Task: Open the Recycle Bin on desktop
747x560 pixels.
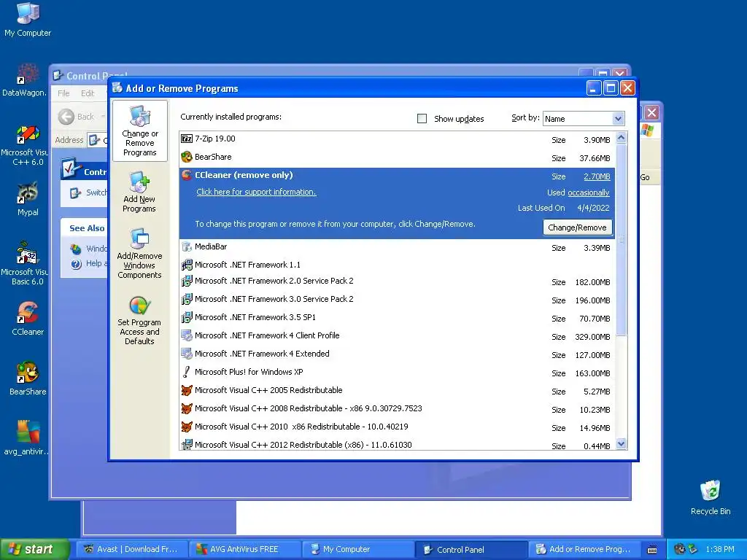Action: pyautogui.click(x=711, y=497)
